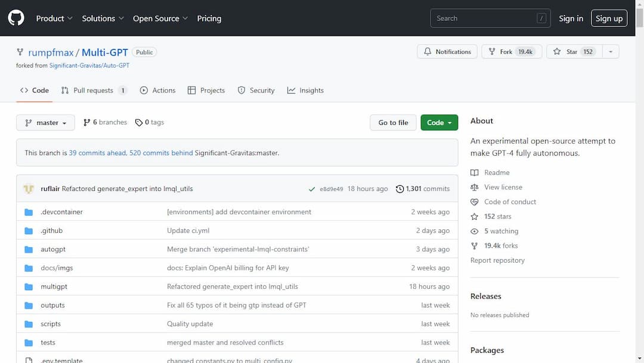Open the Insights tab

coord(305,90)
